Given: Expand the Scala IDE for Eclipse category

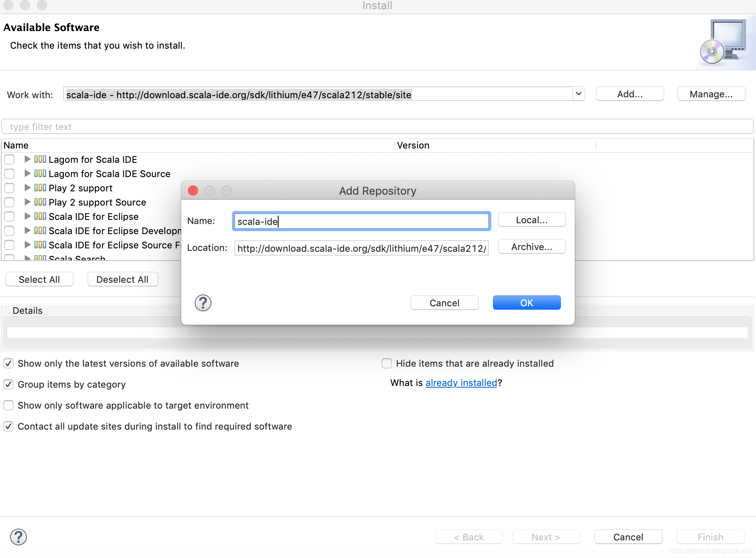Looking at the screenshot, I should [28, 216].
